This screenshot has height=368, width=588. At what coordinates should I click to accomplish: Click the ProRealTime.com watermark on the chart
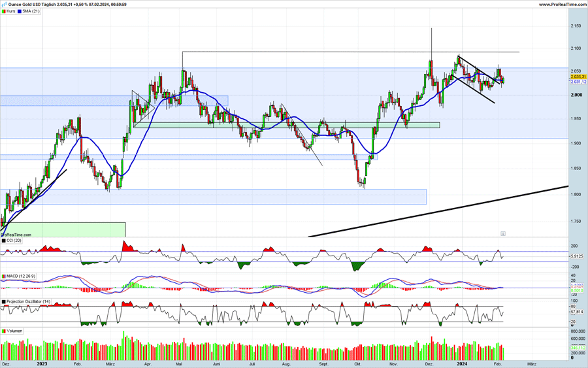(x=16, y=233)
